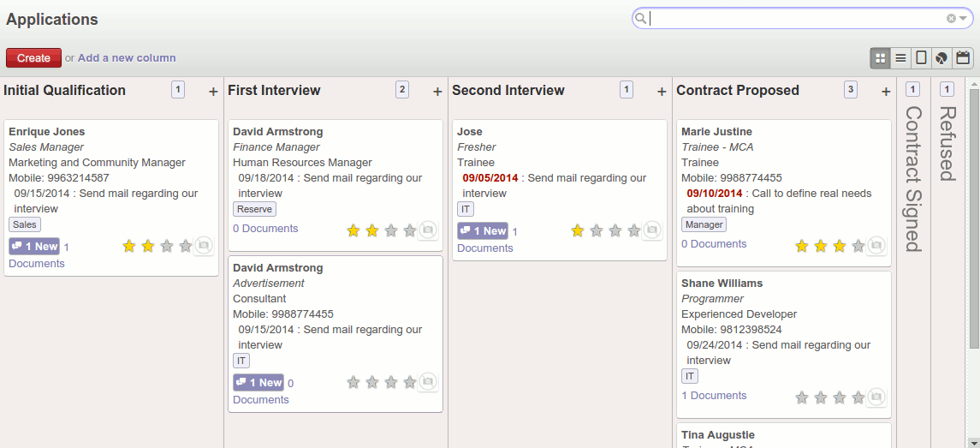The height and width of the screenshot is (448, 980).
Task: Click the "Add a new column" link
Action: (x=127, y=58)
